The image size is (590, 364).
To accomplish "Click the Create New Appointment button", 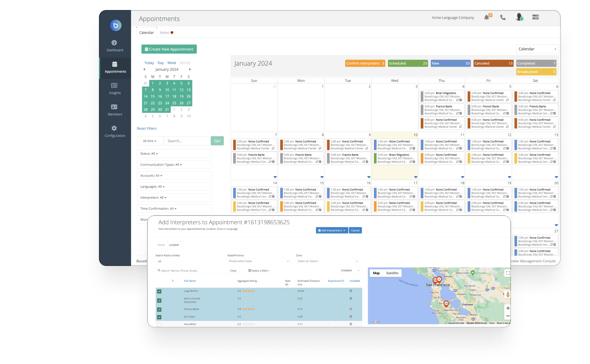I will coord(169,49).
